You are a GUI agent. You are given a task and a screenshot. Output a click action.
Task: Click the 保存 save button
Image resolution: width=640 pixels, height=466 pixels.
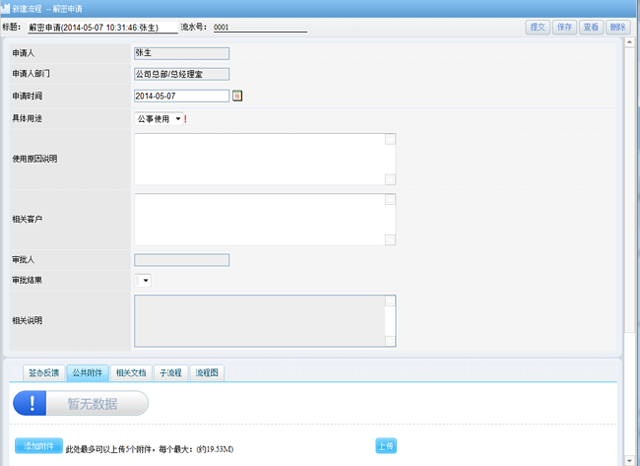pyautogui.click(x=564, y=27)
